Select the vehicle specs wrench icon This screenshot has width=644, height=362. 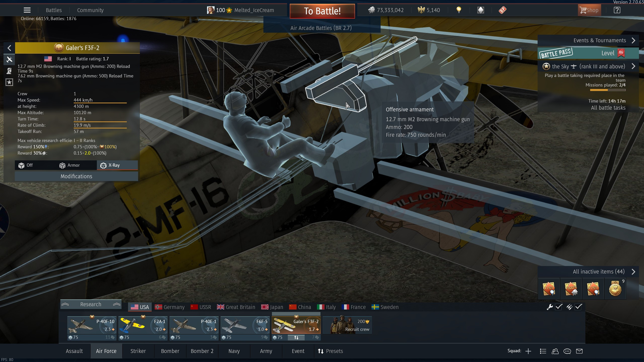coord(9,59)
